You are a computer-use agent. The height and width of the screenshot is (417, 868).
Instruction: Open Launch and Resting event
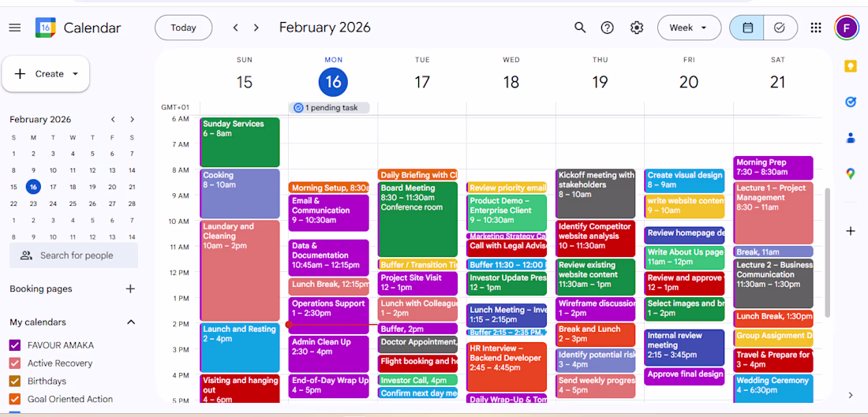click(240, 348)
